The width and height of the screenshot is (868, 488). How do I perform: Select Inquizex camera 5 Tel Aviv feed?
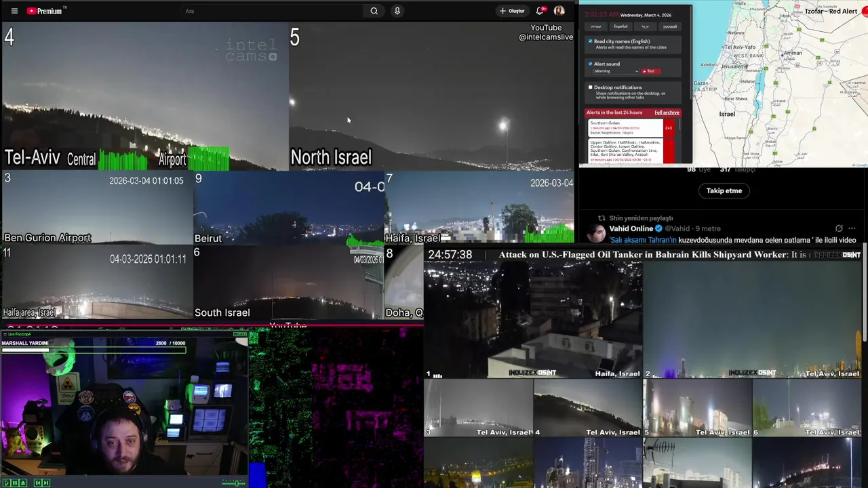697,408
